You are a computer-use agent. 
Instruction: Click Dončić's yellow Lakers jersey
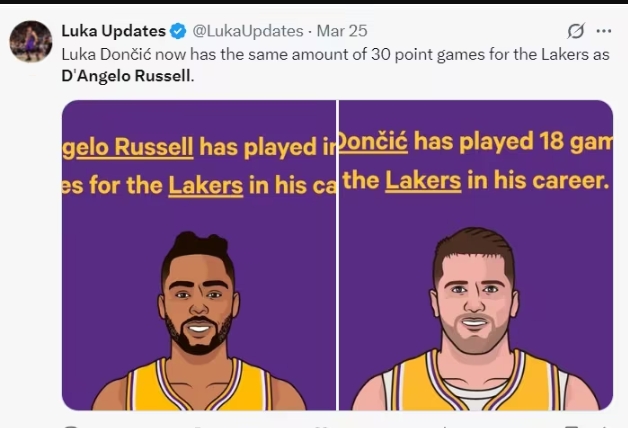(x=475, y=388)
